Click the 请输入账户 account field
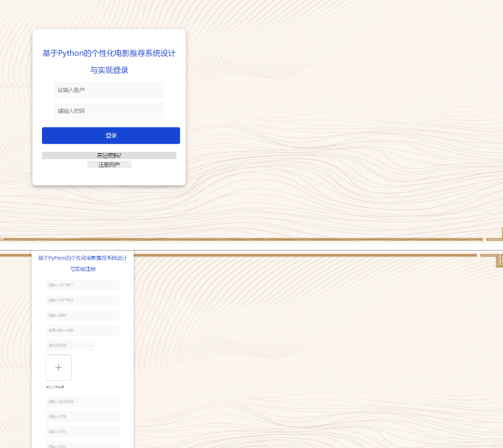 [x=109, y=90]
